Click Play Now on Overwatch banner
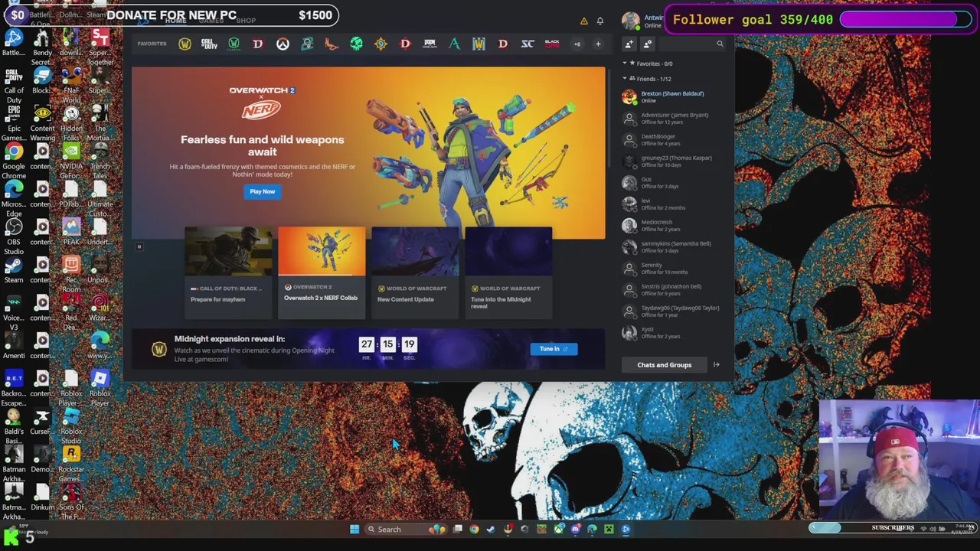 [x=262, y=191]
